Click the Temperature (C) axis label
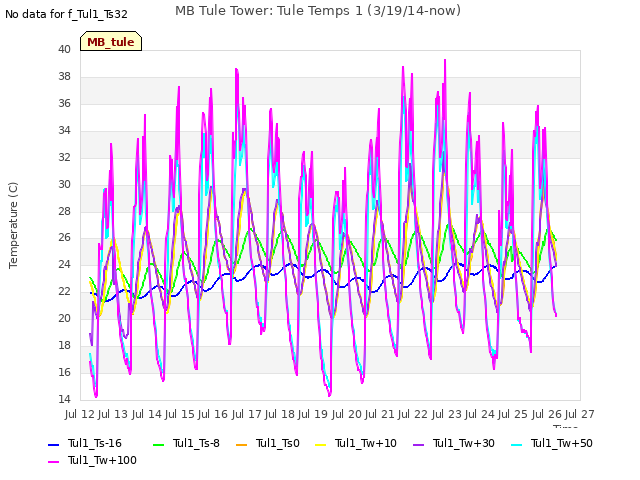The height and width of the screenshot is (480, 640). 13,225
